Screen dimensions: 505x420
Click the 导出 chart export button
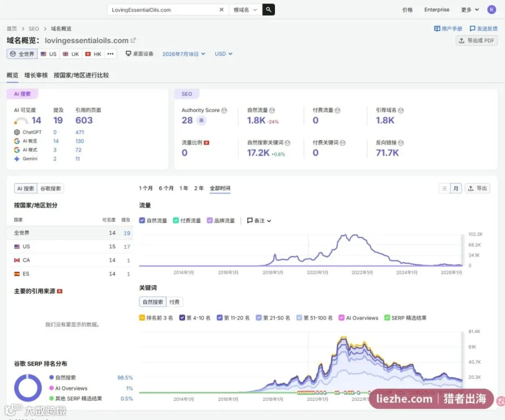click(478, 188)
